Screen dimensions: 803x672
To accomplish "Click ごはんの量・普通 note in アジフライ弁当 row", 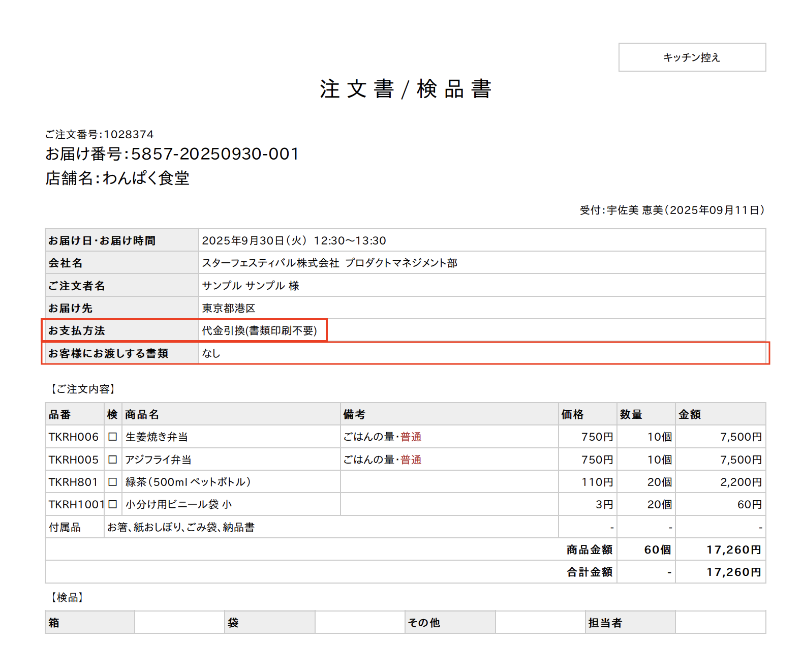I will click(x=382, y=460).
